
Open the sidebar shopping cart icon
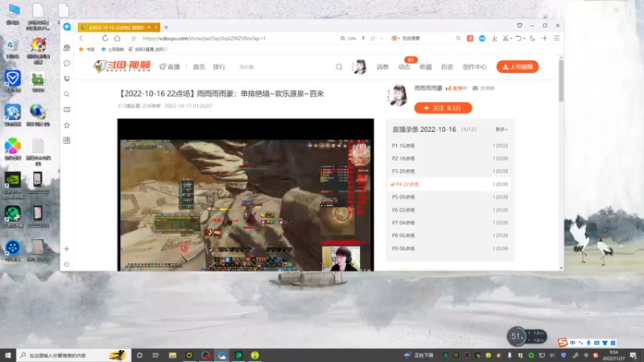coord(67,78)
